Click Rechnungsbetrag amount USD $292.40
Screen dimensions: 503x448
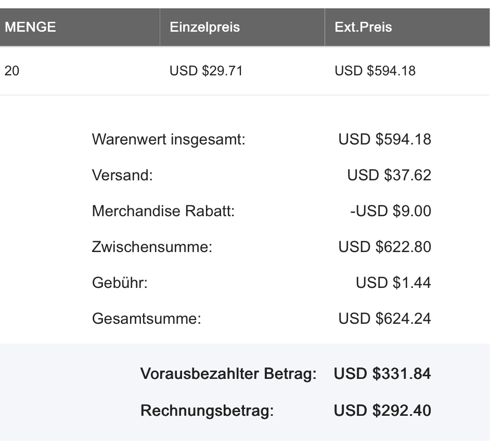(382, 411)
